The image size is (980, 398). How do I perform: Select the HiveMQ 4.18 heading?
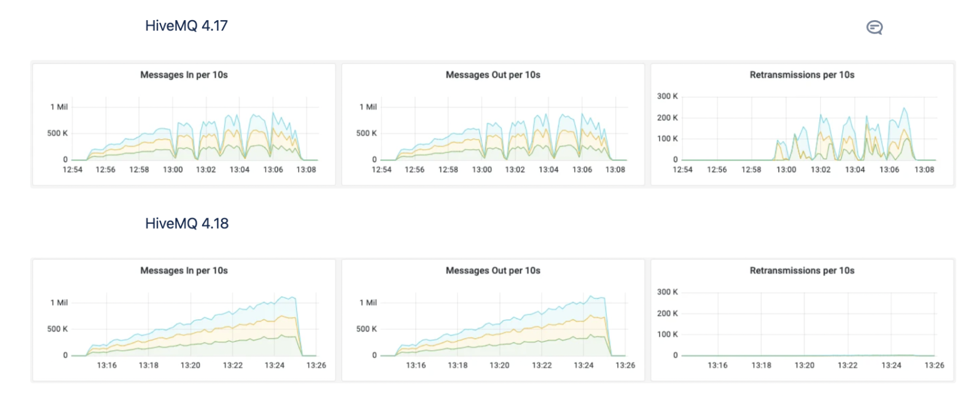187,224
